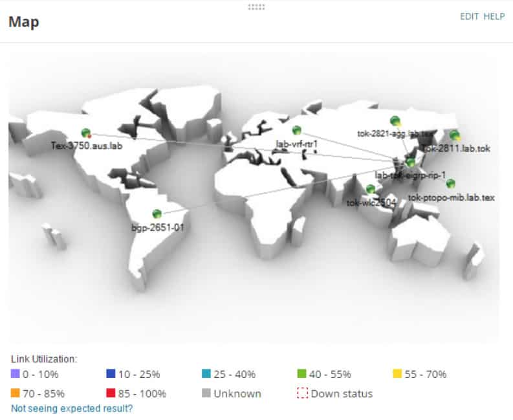Open the tok-ptopo-mib.lab.tex node icon
The image size is (513, 420).
pyautogui.click(x=450, y=183)
